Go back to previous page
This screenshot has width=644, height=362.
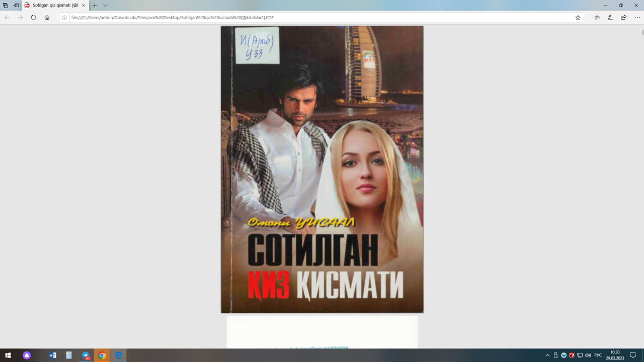[x=7, y=17]
